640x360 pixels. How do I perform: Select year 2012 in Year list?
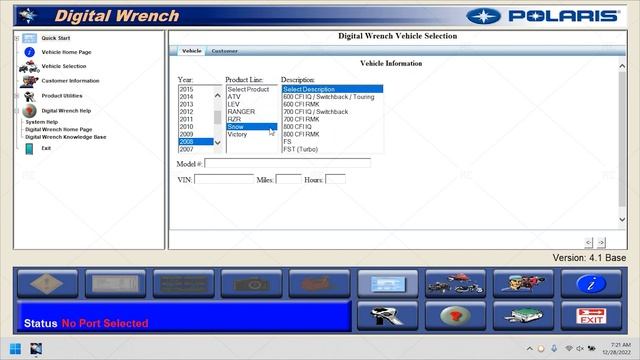click(x=196, y=112)
